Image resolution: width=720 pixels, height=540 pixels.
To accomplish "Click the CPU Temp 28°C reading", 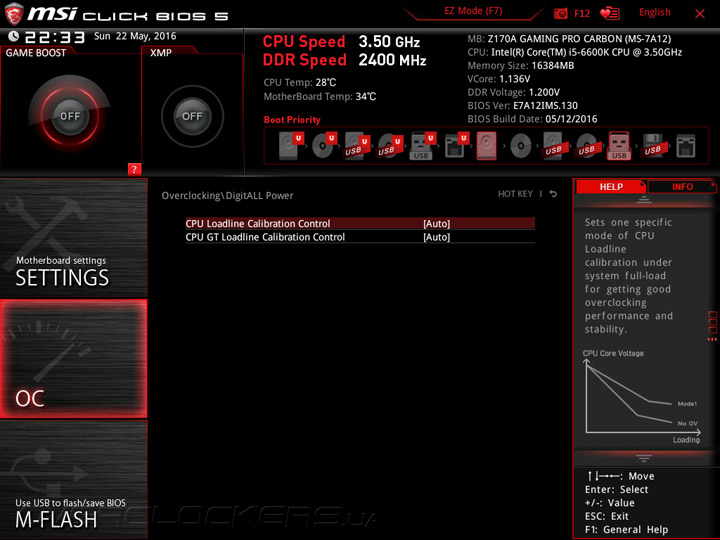I will click(x=299, y=82).
